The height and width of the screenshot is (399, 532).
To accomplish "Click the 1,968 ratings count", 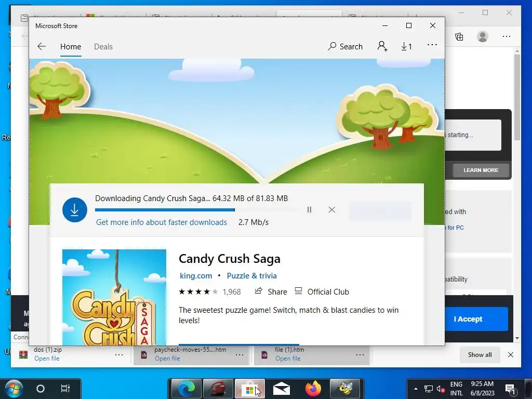I will coord(232,292).
